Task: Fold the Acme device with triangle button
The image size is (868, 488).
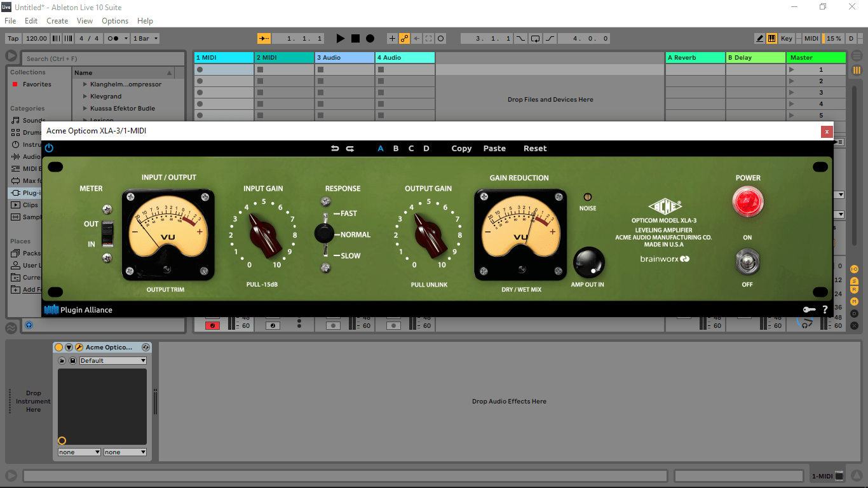Action: pyautogui.click(x=69, y=348)
